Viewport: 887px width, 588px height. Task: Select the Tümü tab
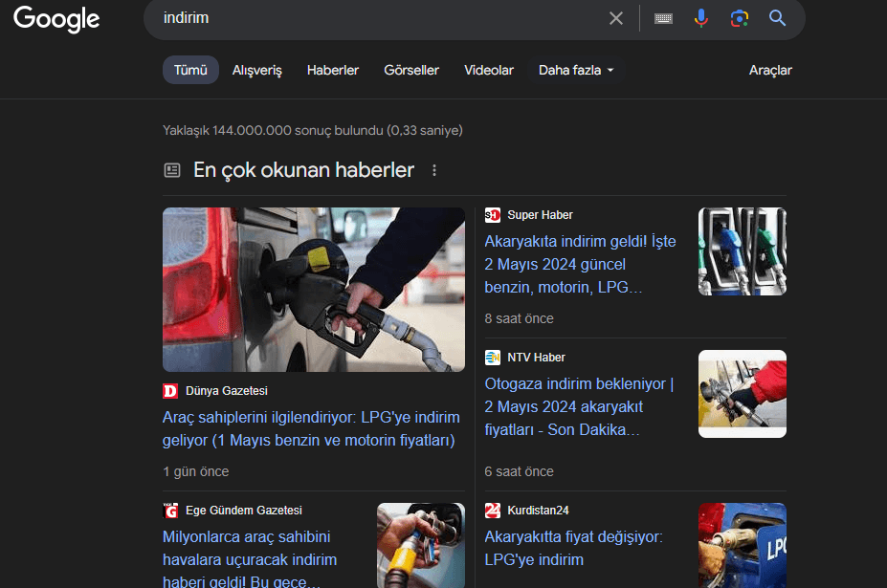point(190,70)
